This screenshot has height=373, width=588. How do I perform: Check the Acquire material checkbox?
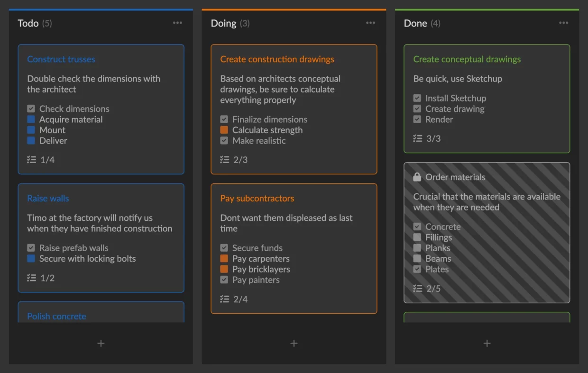[31, 119]
